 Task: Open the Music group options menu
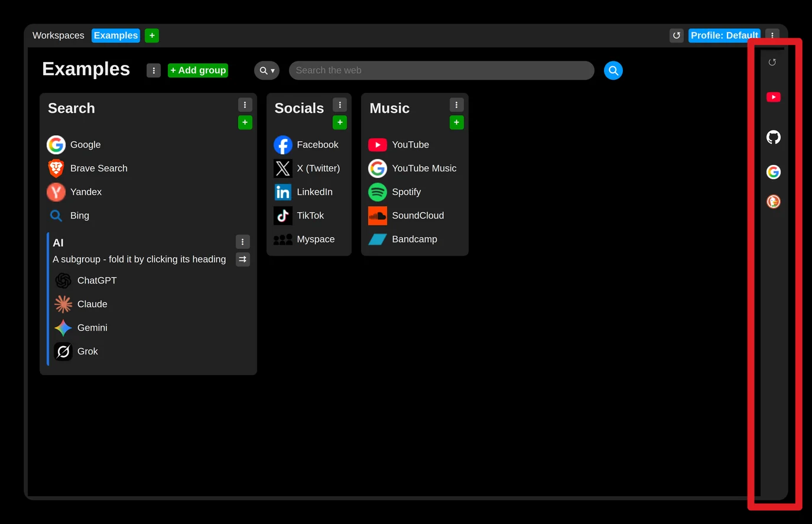click(x=457, y=105)
